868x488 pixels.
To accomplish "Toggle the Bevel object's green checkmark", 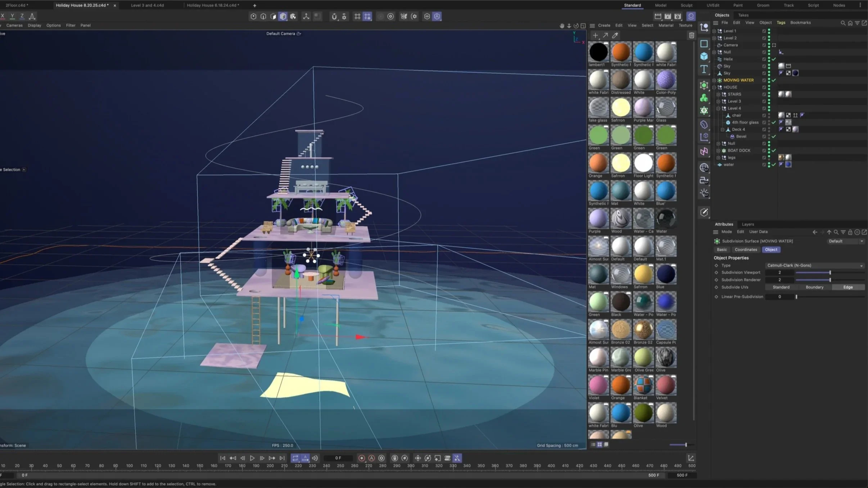I will point(774,136).
